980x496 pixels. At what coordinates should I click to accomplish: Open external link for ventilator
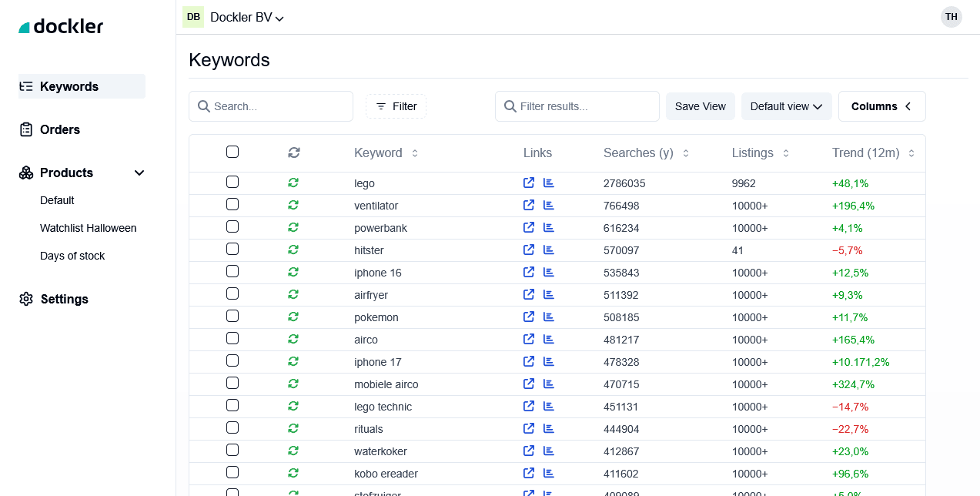529,206
